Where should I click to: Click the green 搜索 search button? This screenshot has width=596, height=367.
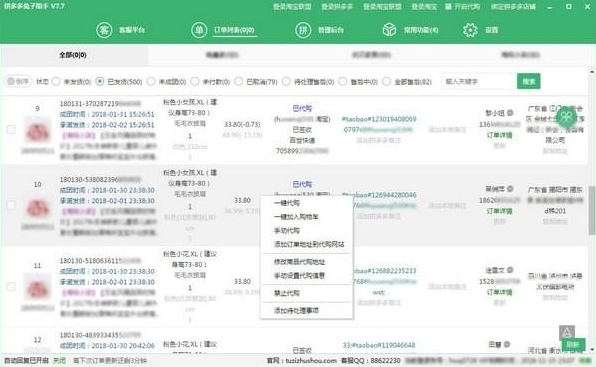528,81
